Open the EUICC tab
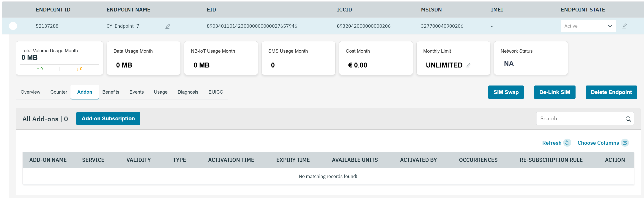Screen dimensions: 644x198 [215, 92]
